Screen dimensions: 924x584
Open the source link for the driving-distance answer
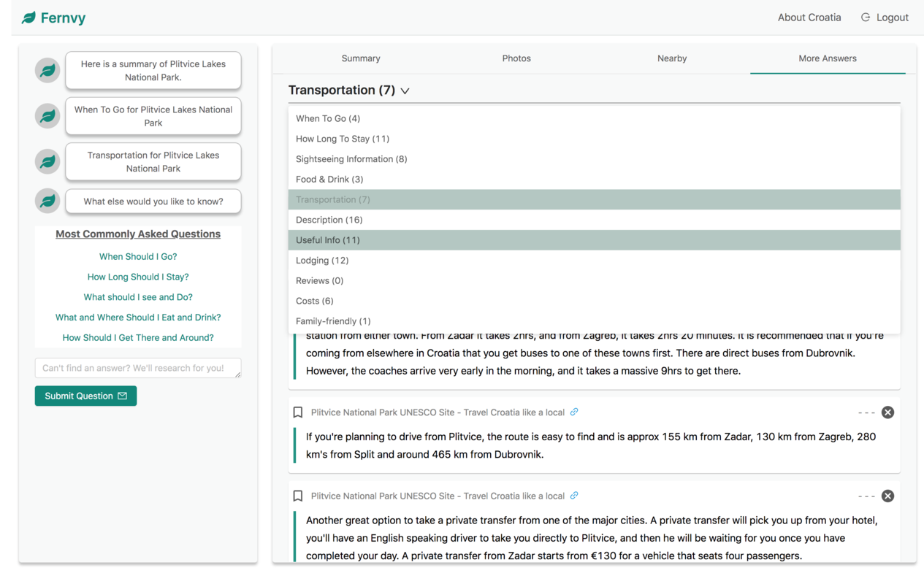point(574,412)
